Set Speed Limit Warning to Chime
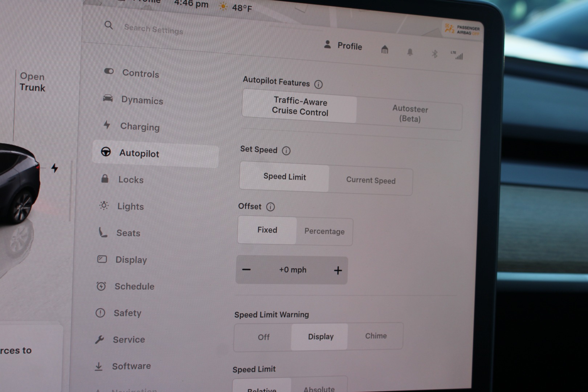The image size is (588, 392). 376,336
